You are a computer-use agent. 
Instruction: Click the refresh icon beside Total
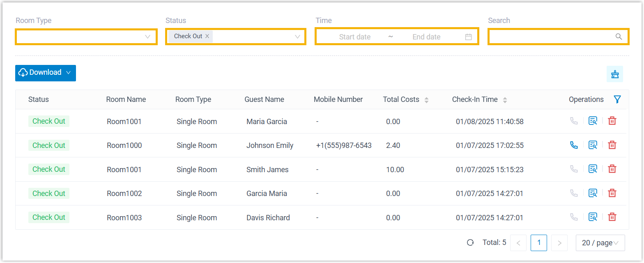(x=470, y=242)
